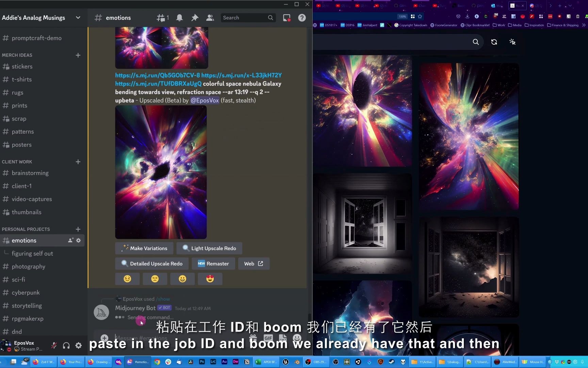React with the grinning face emoji
This screenshot has height=368, width=588.
tap(182, 279)
